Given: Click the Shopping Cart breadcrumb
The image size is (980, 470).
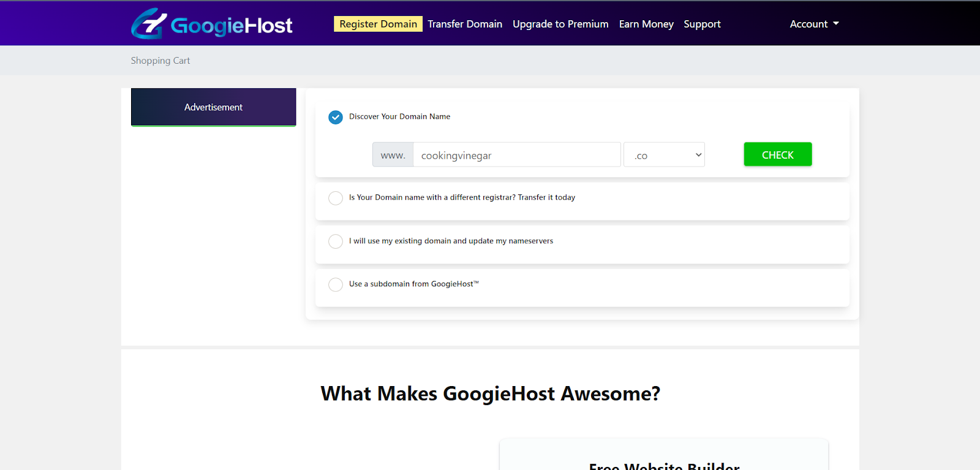Looking at the screenshot, I should tap(160, 61).
